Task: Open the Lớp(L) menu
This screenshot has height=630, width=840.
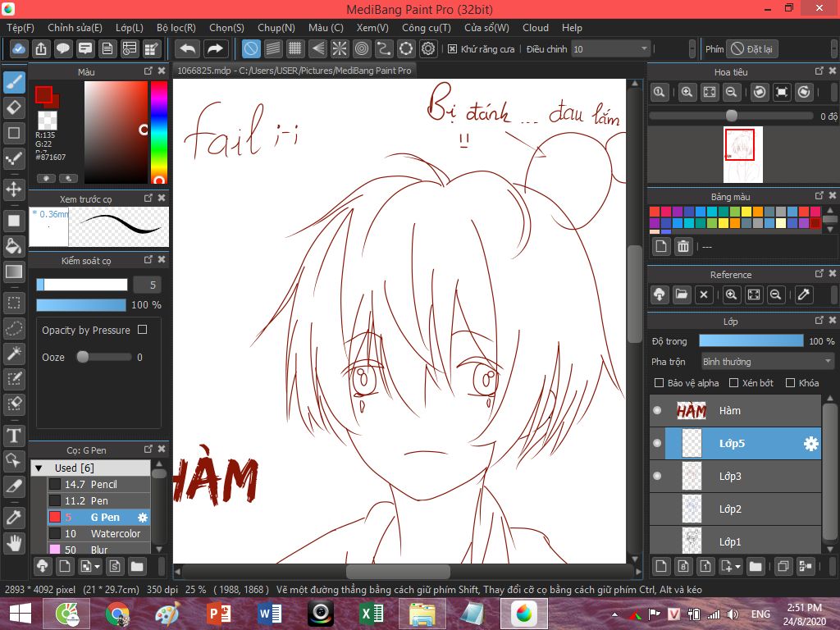Action: (130, 28)
